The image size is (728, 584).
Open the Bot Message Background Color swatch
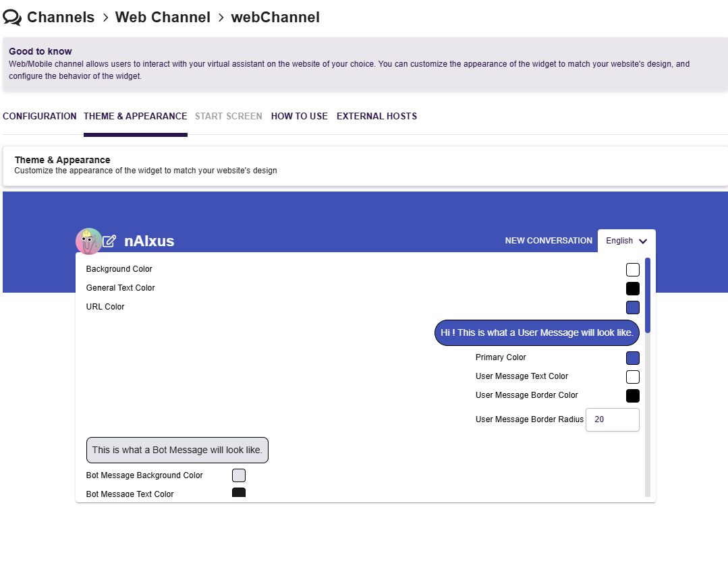pos(239,475)
